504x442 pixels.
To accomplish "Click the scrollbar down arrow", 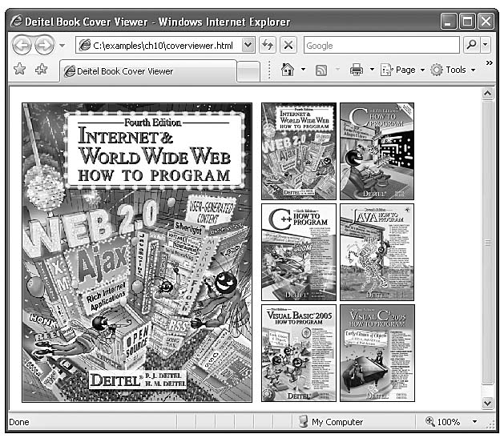I will point(488,403).
